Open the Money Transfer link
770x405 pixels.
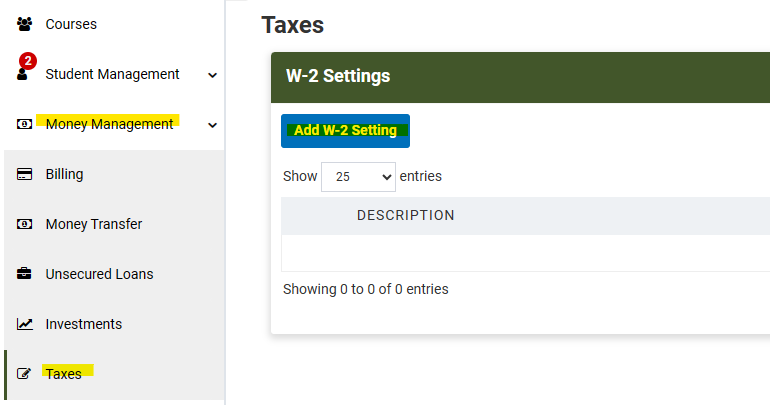[94, 224]
